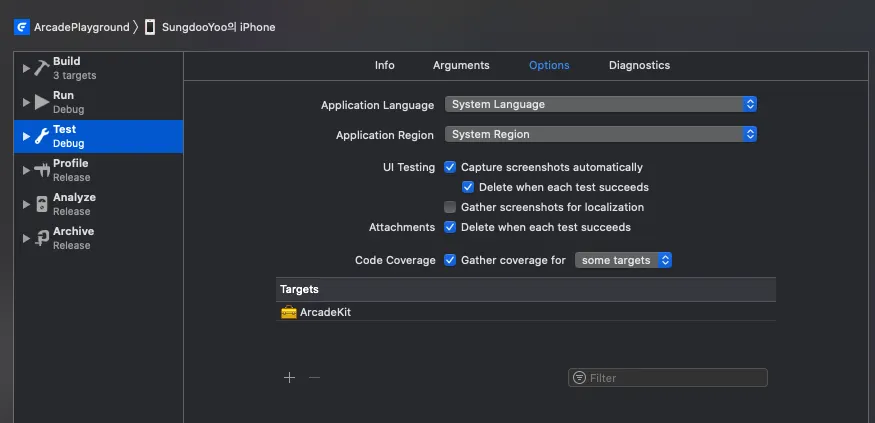Click the ArcadePlayground scheme icon
Screen dimensions: 875x423
click(x=21, y=27)
